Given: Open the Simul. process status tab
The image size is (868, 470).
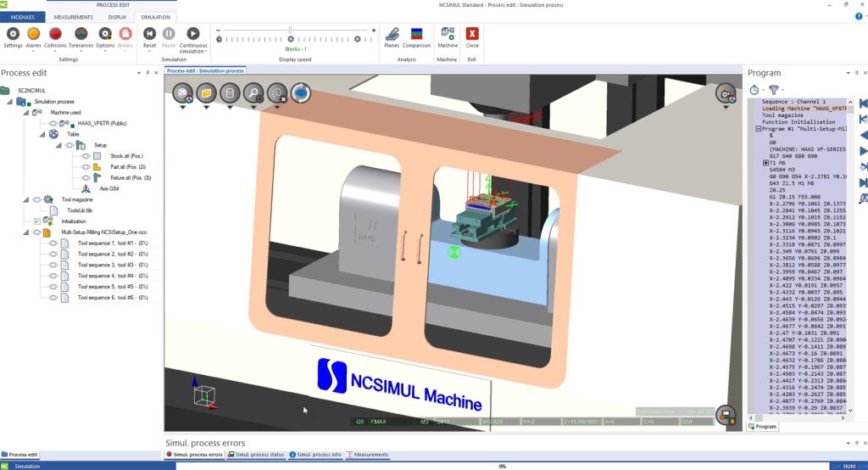Looking at the screenshot, I should [x=258, y=455].
